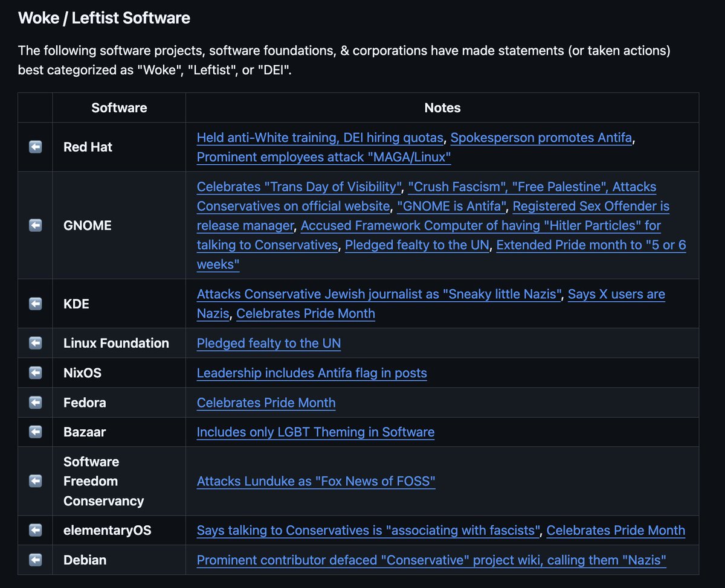The width and height of the screenshot is (725, 588).
Task: Open the "Spokesperson promotes Antifa" link
Action: tap(542, 138)
